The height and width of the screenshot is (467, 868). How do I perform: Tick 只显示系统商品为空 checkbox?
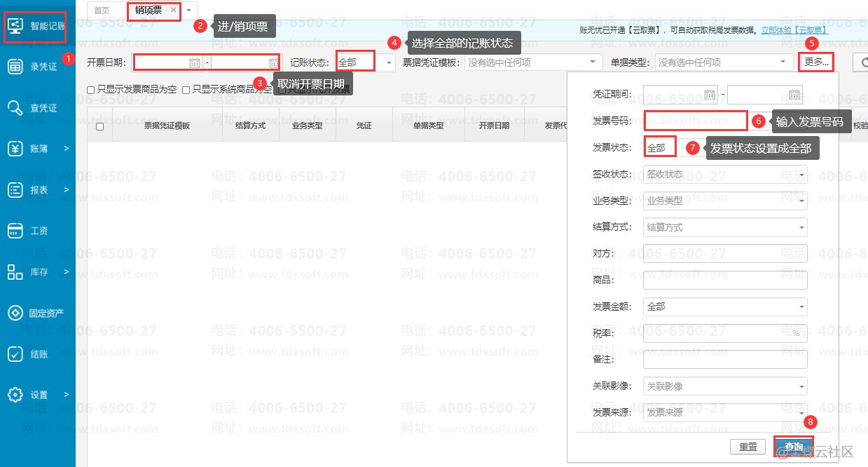click(x=186, y=90)
